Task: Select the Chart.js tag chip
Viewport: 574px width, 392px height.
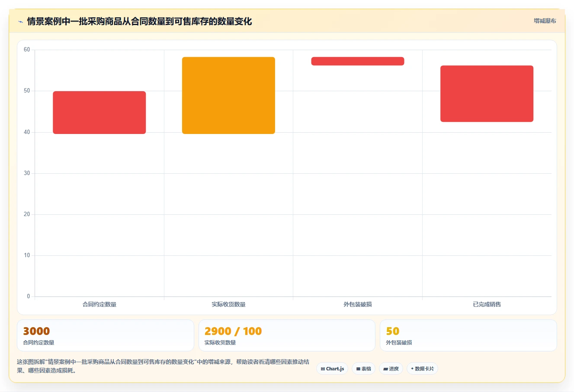Action: 332,369
